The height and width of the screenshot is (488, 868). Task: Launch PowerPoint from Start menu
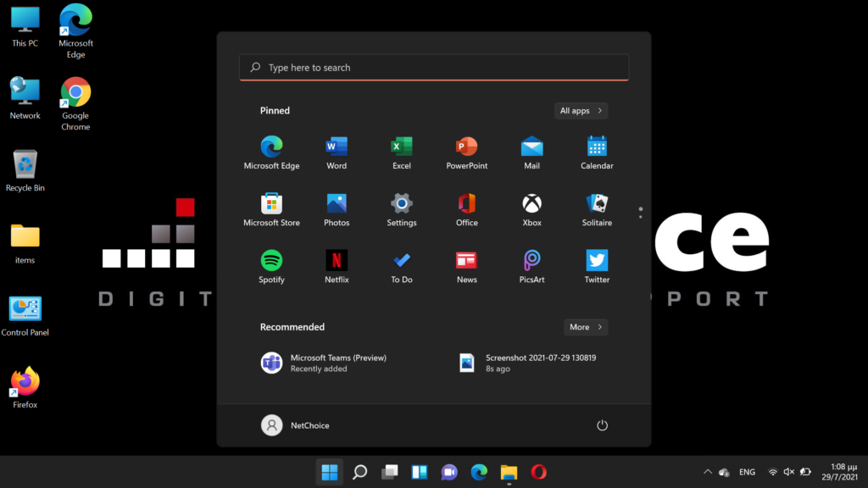pyautogui.click(x=467, y=152)
